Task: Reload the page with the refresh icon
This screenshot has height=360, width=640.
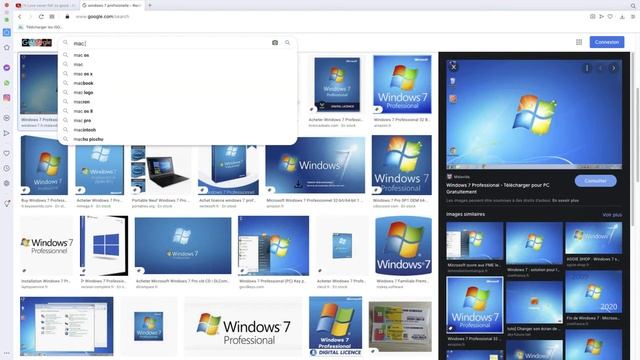Action: [41, 17]
